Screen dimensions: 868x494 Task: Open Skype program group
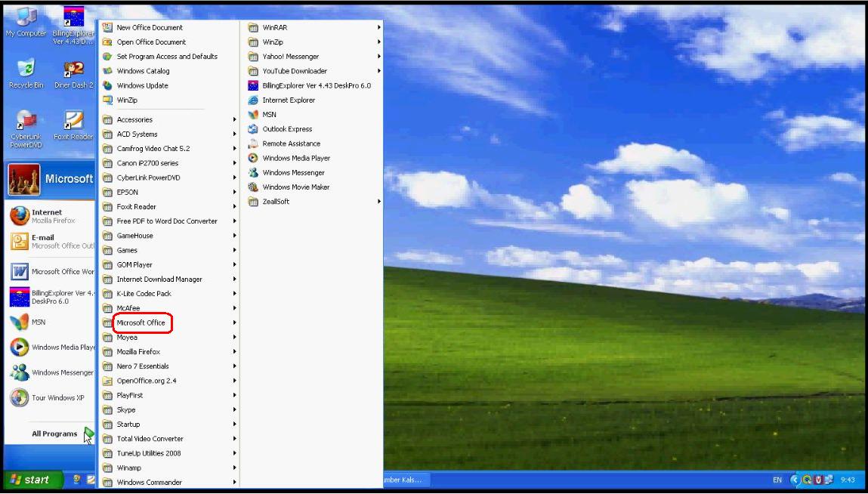click(169, 410)
